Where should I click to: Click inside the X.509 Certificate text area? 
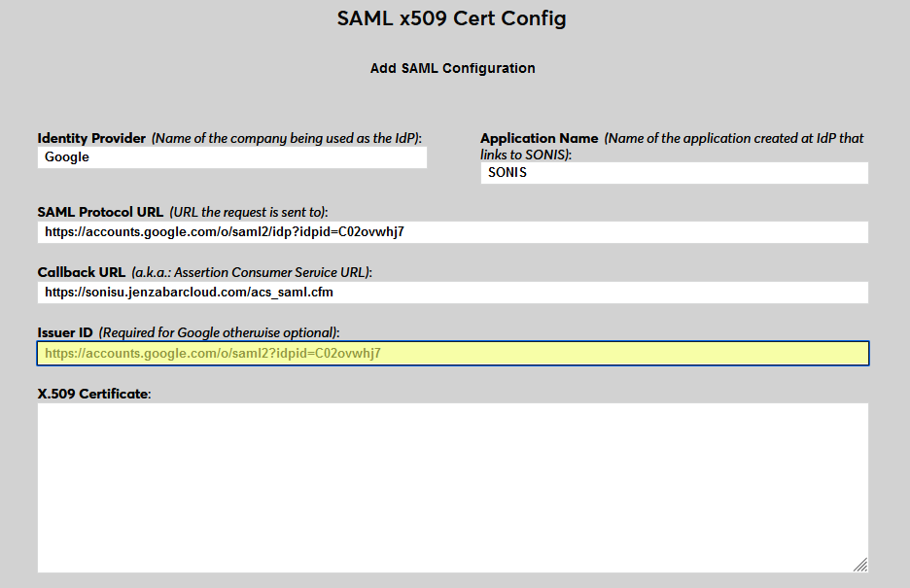coord(453,486)
